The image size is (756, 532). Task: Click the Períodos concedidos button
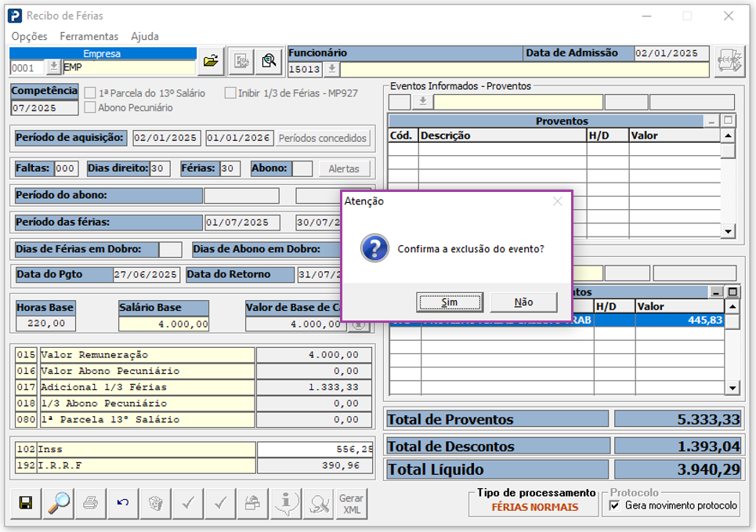pos(323,138)
